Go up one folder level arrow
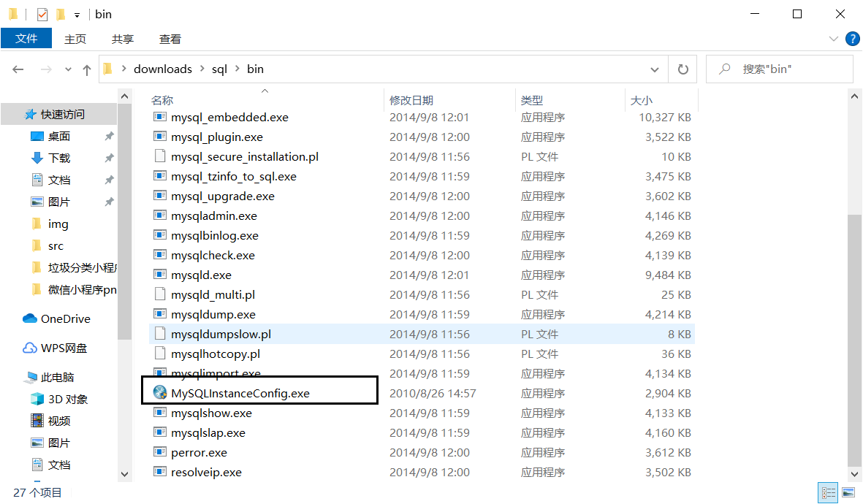 click(x=86, y=69)
